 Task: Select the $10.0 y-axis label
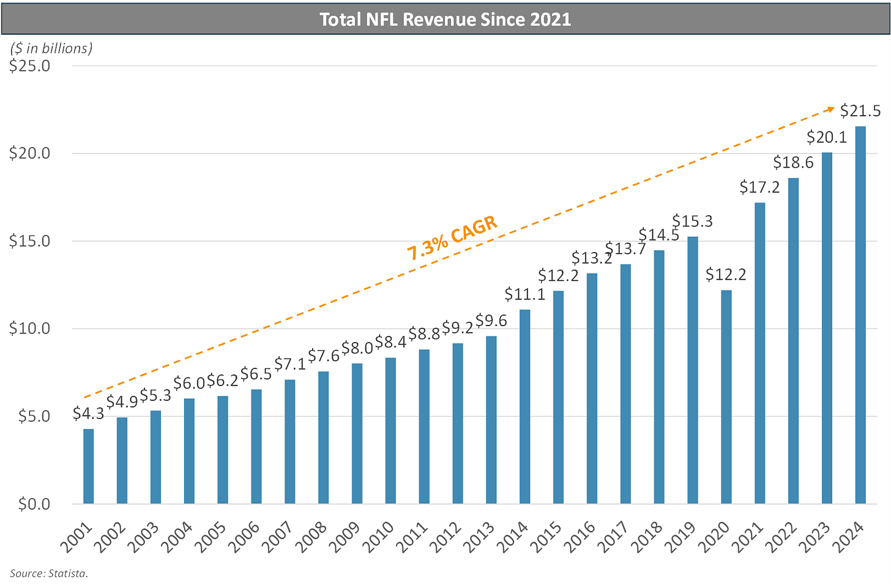pos(29,329)
